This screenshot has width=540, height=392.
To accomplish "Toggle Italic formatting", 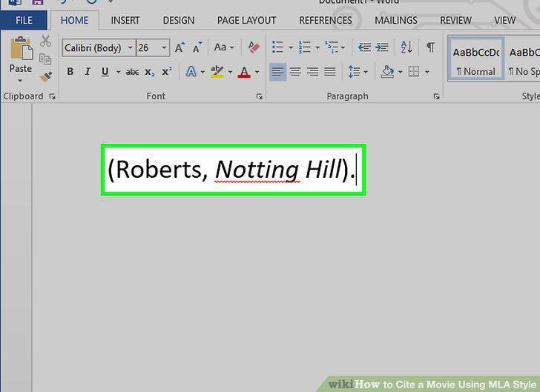I will (x=88, y=72).
